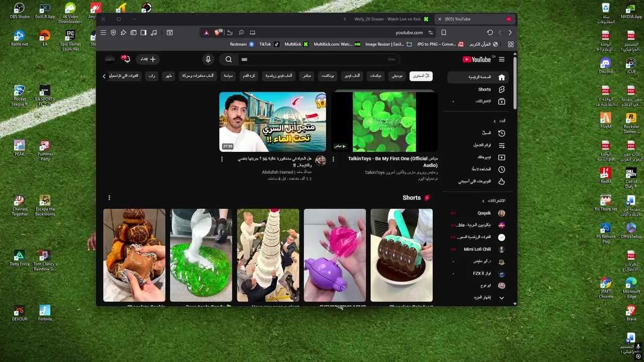Open TalkinToys Be My First One title

coord(393,162)
